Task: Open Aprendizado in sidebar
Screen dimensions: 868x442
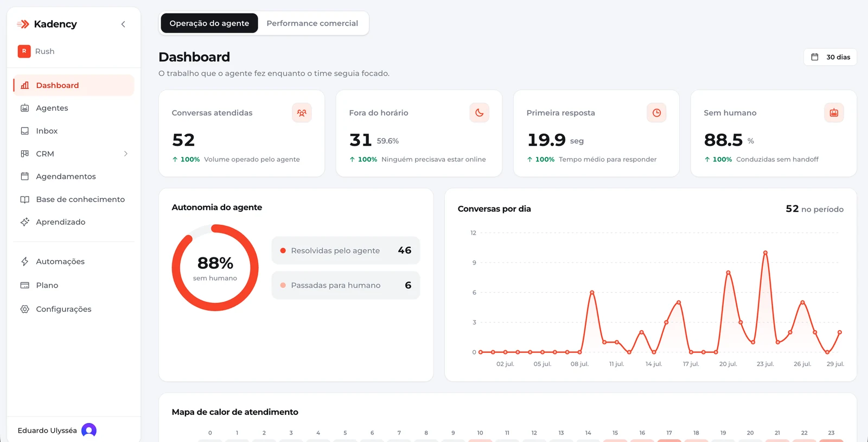Action: point(74,222)
